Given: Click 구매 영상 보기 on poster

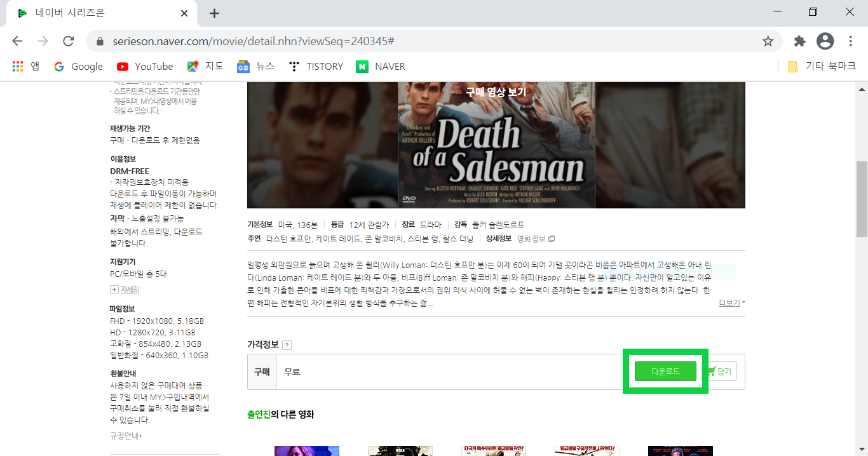Looking at the screenshot, I should [496, 92].
